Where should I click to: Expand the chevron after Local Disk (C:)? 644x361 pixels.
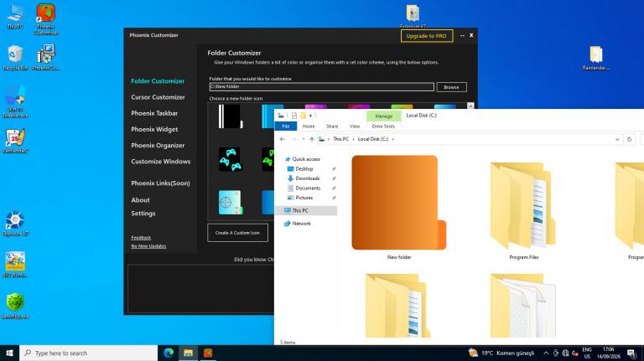[x=392, y=139]
